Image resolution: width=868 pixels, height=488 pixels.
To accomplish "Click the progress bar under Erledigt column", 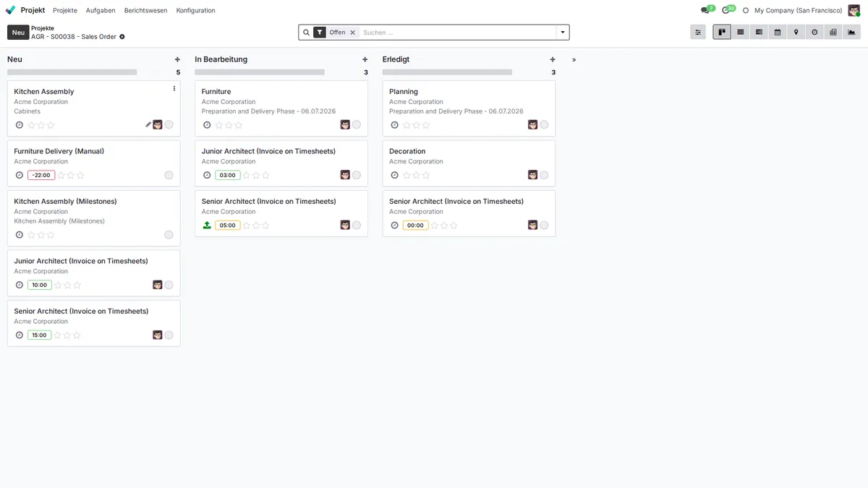I will (x=447, y=72).
